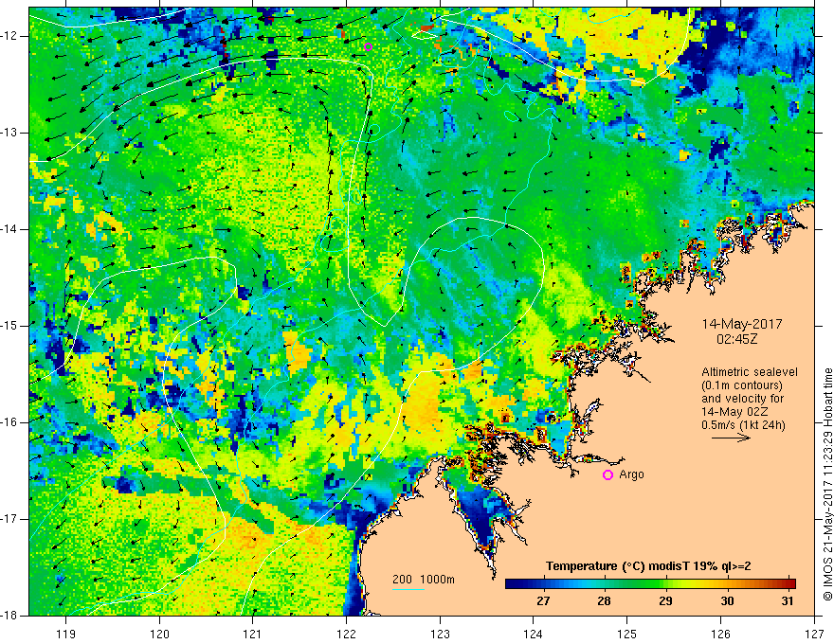
Task: Click the latitude label -16
Action: [9, 422]
